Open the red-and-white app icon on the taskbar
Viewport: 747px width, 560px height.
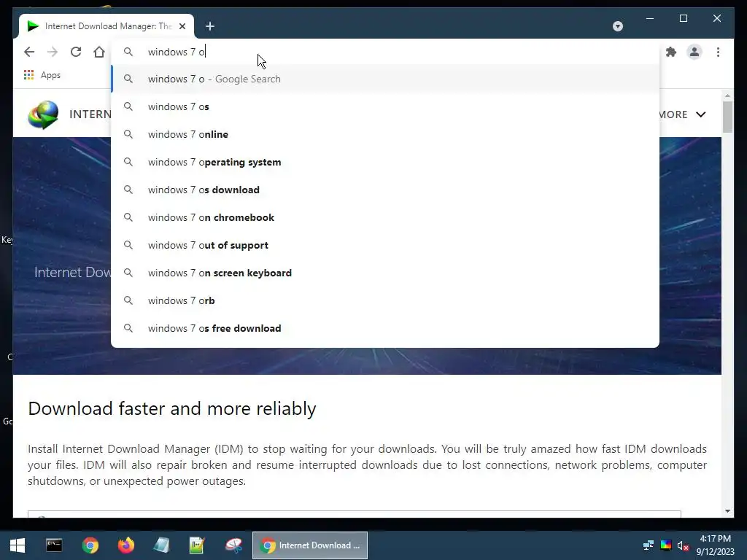(x=233, y=545)
